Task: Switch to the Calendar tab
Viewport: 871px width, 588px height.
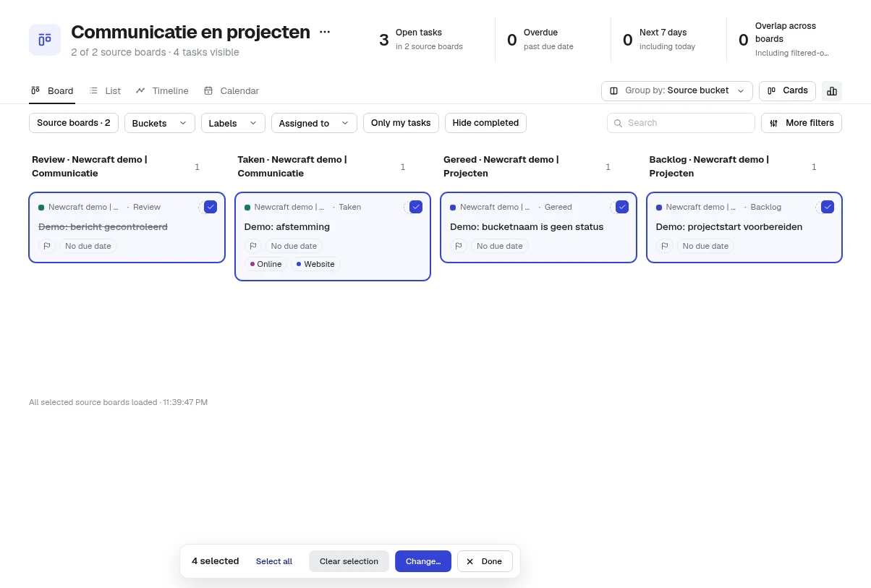Action: 231,91
